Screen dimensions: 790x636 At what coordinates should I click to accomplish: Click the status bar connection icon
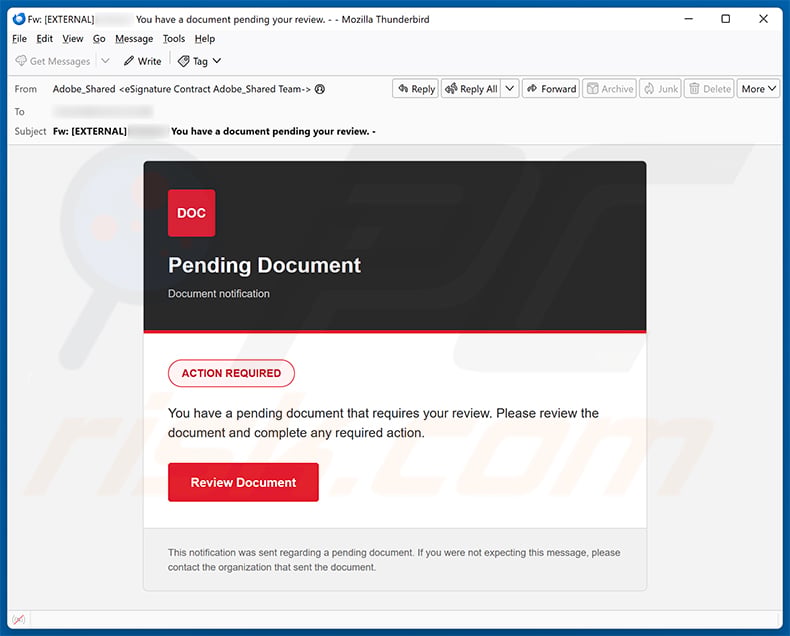[x=19, y=619]
